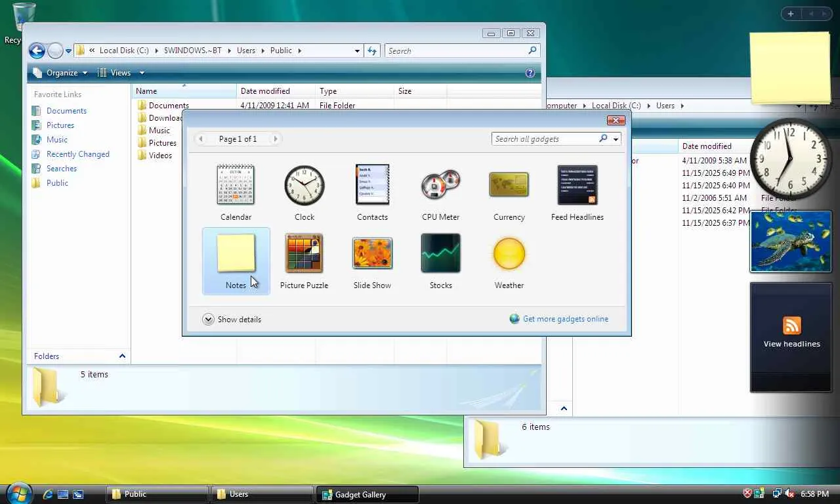Sort by the Size column header
This screenshot has height=504, width=840.
point(420,91)
